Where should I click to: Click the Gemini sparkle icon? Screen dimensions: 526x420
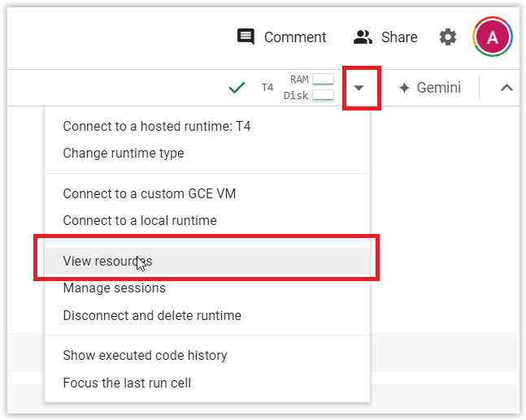[404, 88]
